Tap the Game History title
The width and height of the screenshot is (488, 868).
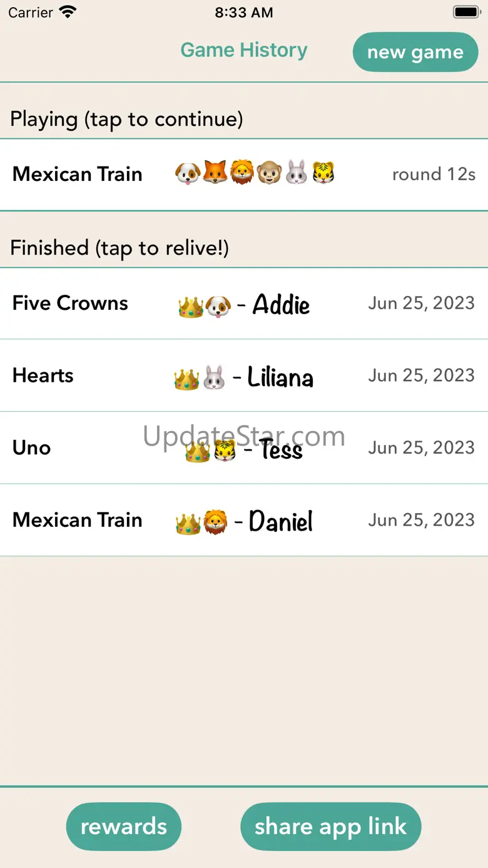[244, 50]
